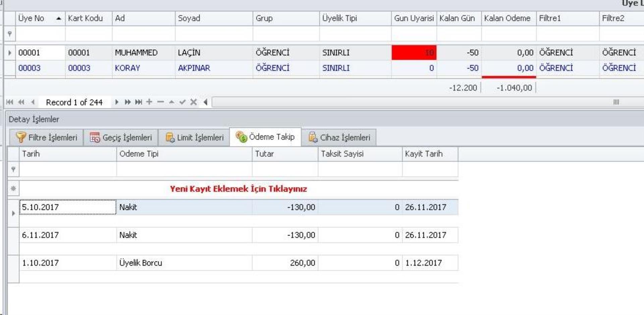Click the delete record minus icon
644x315 pixels.
(x=161, y=102)
